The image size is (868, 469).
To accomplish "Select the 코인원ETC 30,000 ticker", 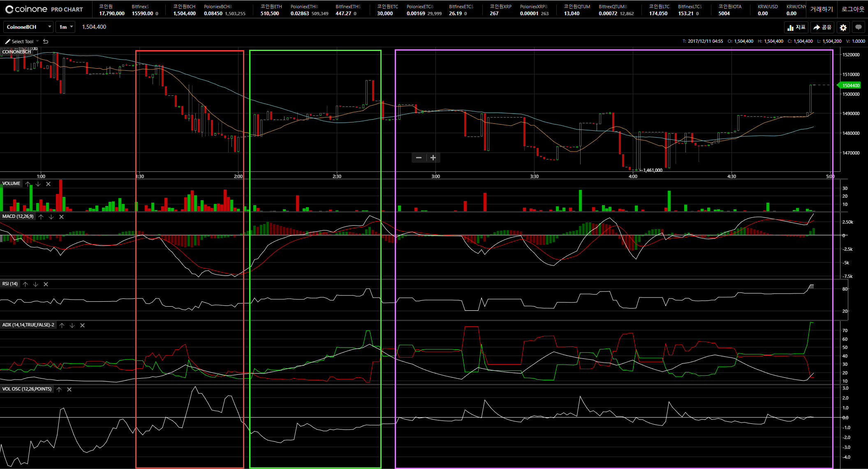I will [387, 10].
